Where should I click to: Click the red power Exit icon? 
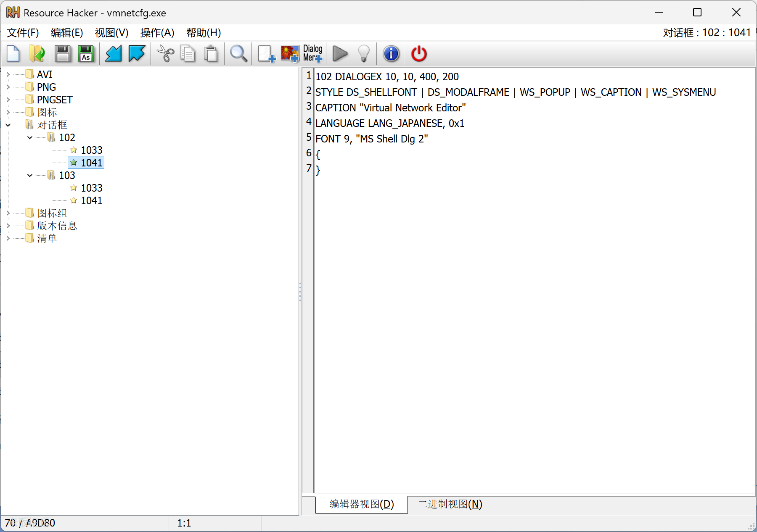(419, 54)
